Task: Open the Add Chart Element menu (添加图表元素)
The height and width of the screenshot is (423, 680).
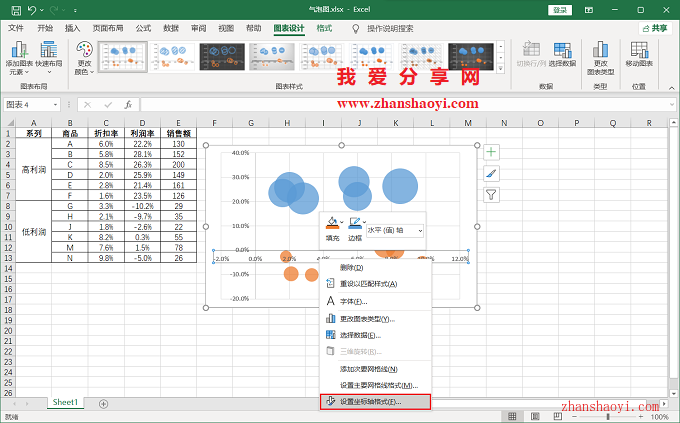Action: pyautogui.click(x=18, y=58)
